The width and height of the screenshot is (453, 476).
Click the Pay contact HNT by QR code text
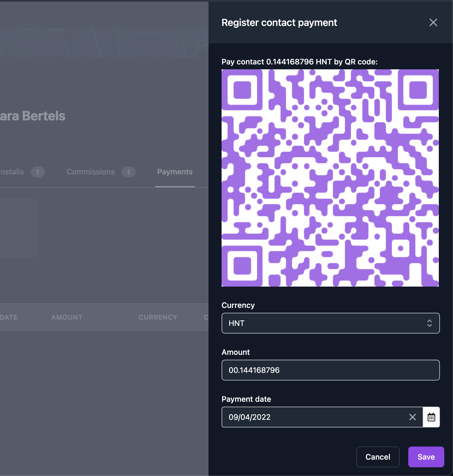pos(300,62)
